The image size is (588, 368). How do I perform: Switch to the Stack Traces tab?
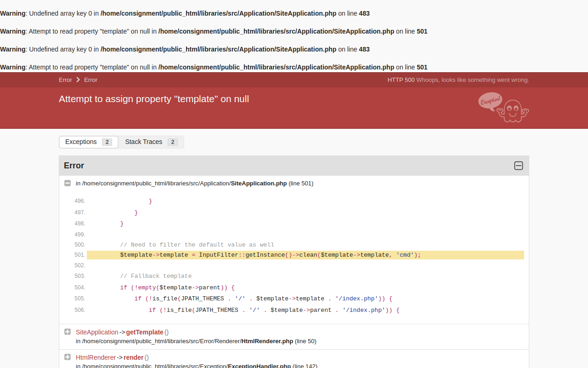coord(151,142)
